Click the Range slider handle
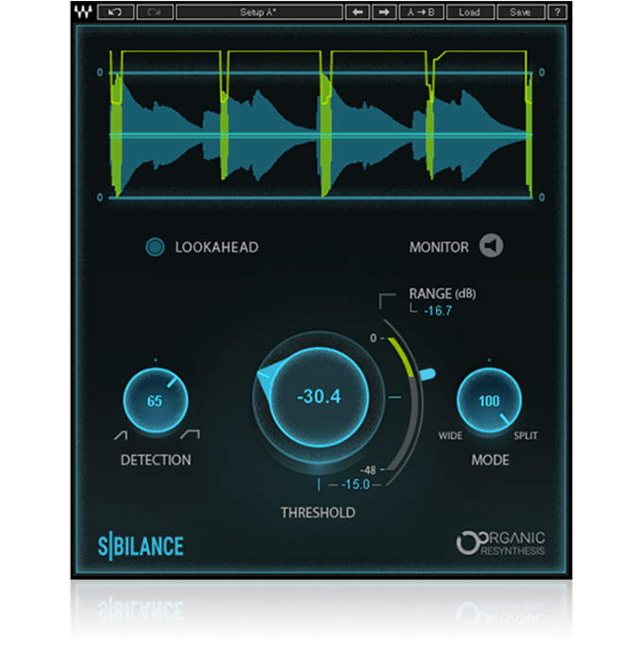Image resolution: width=644 pixels, height=646 pixels. tap(427, 375)
